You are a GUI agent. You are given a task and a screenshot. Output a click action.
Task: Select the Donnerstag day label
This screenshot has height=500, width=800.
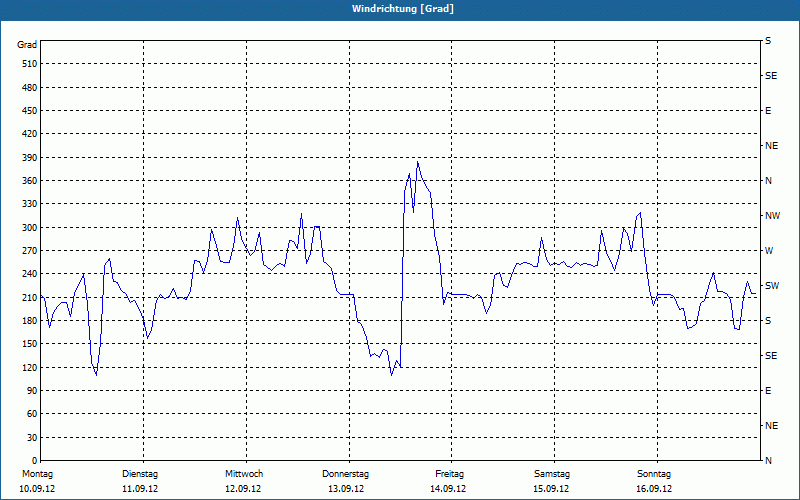tap(345, 474)
